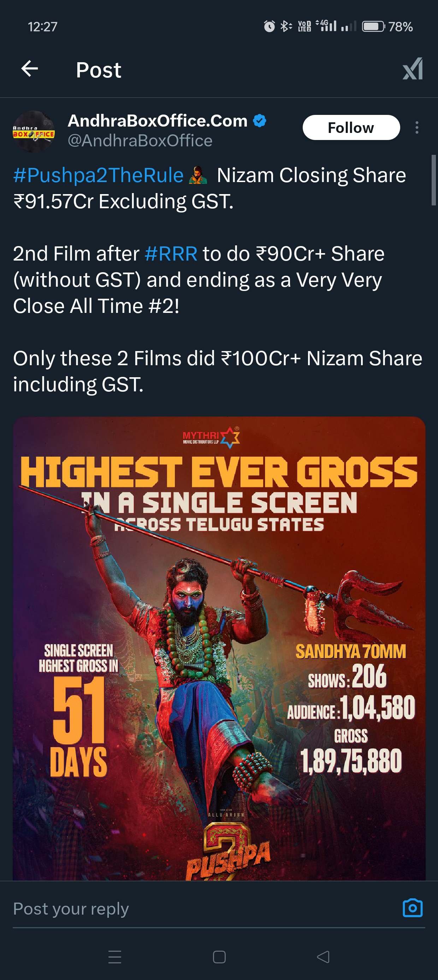This screenshot has width=438, height=980.
Task: Tap the alarm icon in status bar
Action: click(269, 26)
